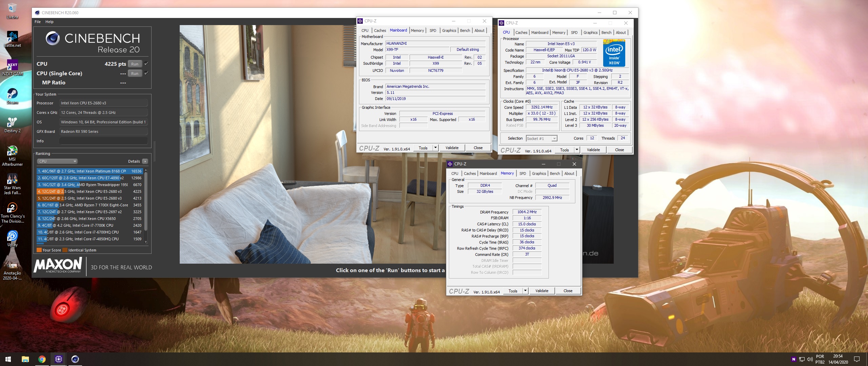Image resolution: width=868 pixels, height=366 pixels.
Task: Open the Cinebench File menu
Action: pyautogui.click(x=38, y=22)
